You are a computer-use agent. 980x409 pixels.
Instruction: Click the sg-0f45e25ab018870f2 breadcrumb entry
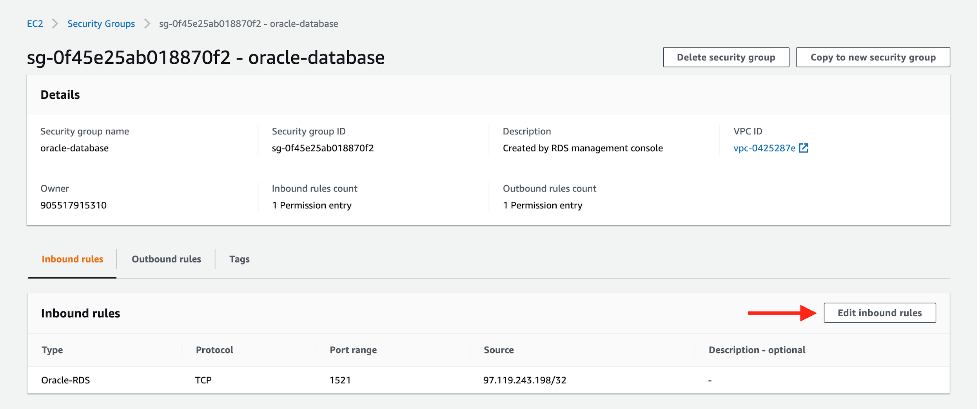point(248,24)
